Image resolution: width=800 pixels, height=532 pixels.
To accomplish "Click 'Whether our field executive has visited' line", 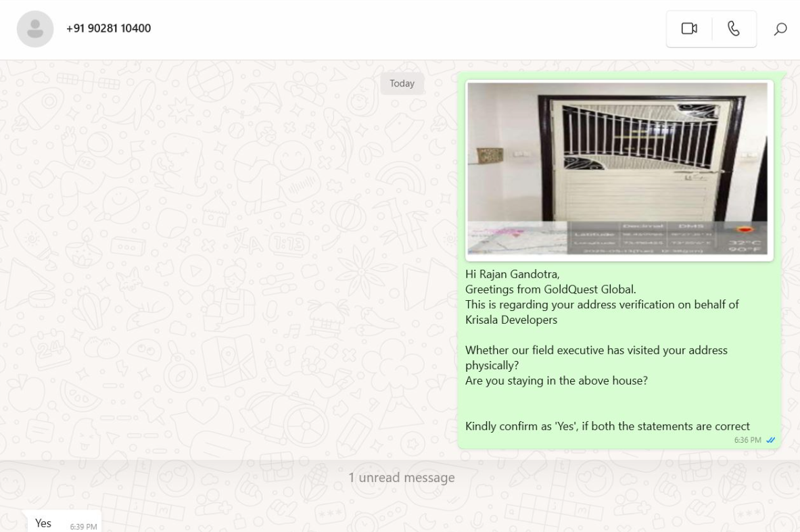I will click(x=596, y=350).
